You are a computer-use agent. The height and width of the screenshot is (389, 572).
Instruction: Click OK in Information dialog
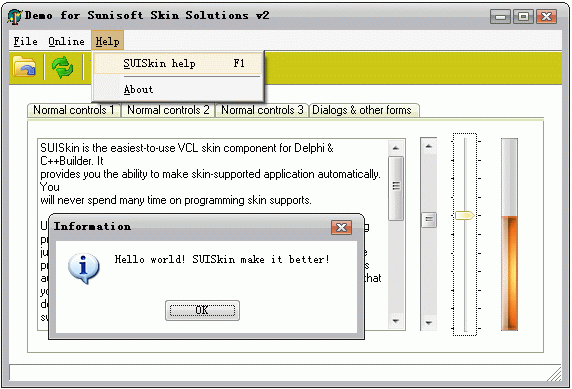202,310
